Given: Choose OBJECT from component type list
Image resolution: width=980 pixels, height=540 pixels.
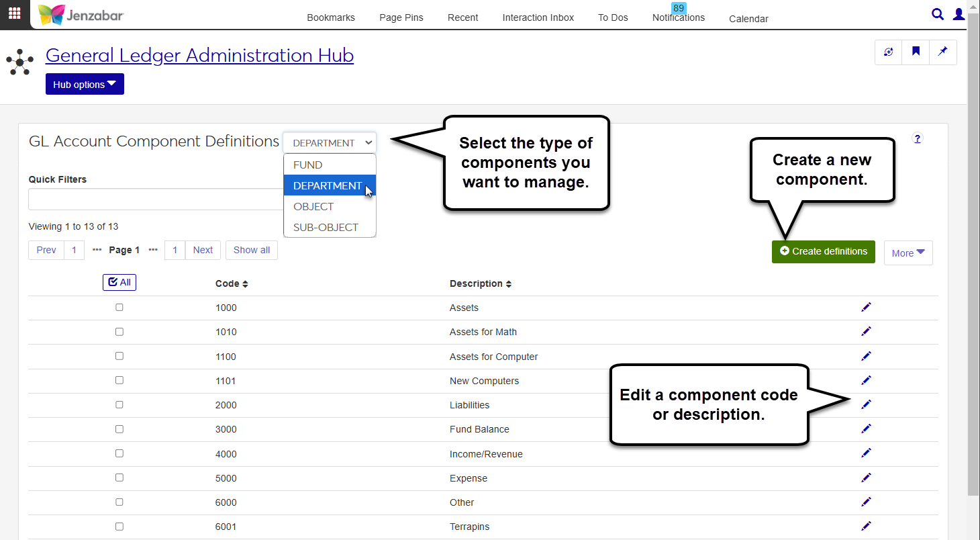Looking at the screenshot, I should [x=313, y=206].
